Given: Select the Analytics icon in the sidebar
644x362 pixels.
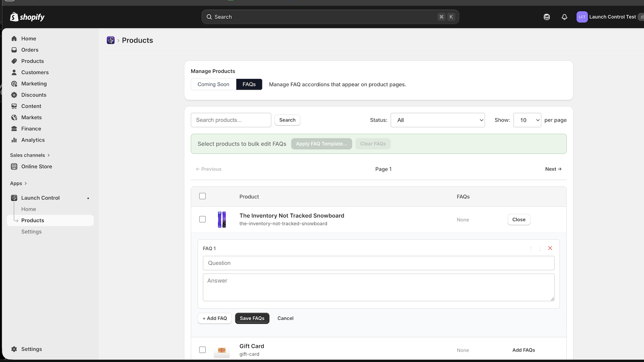Looking at the screenshot, I should pos(14,140).
